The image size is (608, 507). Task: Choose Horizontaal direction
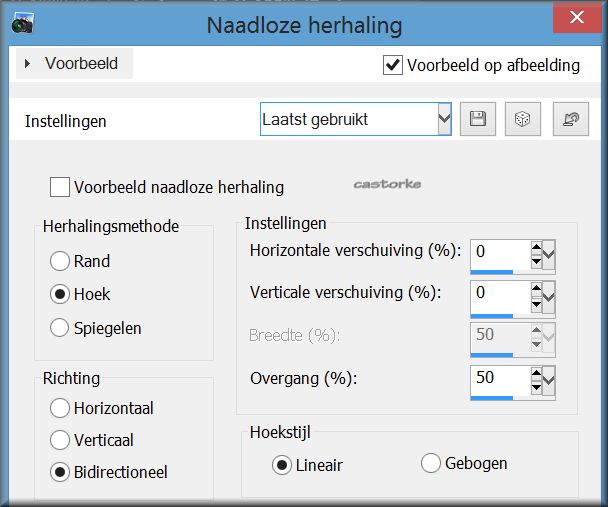tap(60, 408)
